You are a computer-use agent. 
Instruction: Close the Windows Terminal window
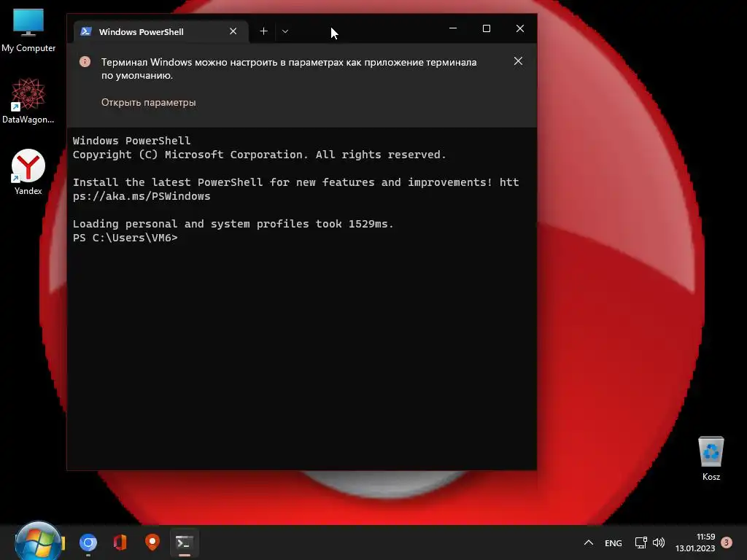click(x=519, y=28)
